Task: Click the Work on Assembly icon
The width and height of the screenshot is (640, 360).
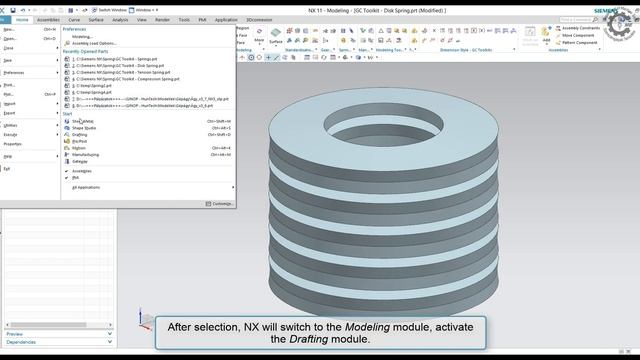Action: pyautogui.click(x=530, y=36)
